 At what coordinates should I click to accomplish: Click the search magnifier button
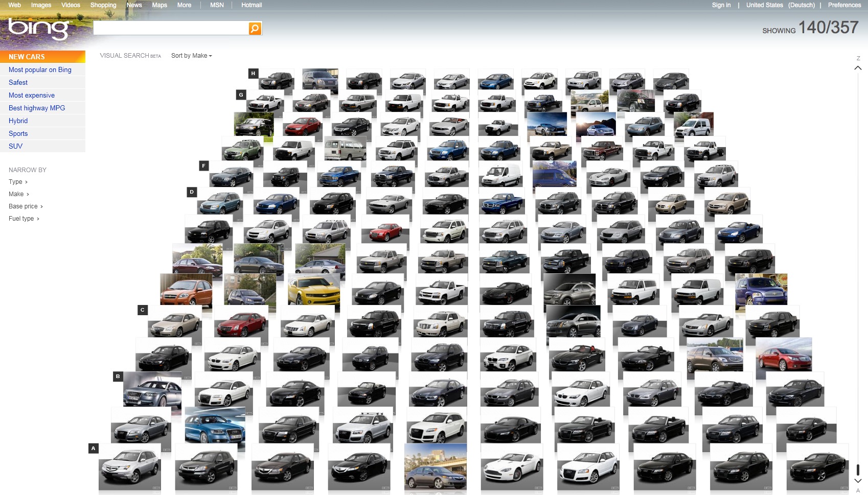pos(254,28)
